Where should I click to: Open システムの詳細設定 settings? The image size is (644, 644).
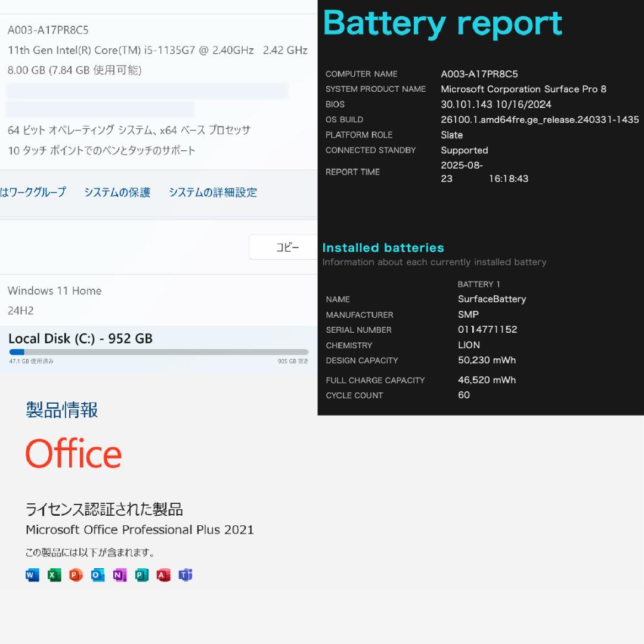(x=213, y=193)
